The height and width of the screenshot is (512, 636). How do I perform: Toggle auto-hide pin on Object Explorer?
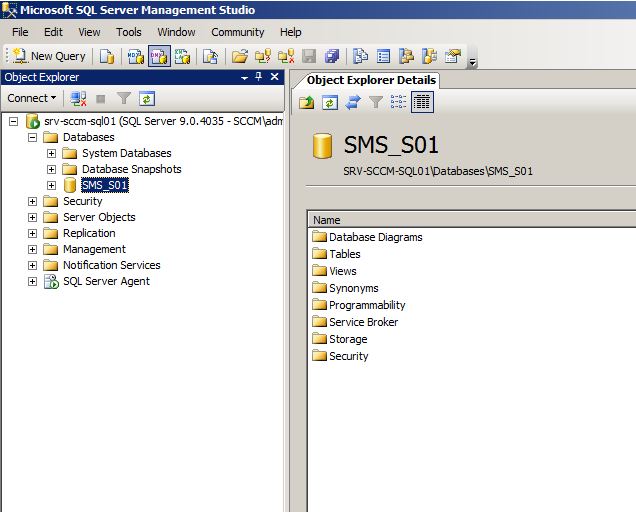pyautogui.click(x=259, y=77)
